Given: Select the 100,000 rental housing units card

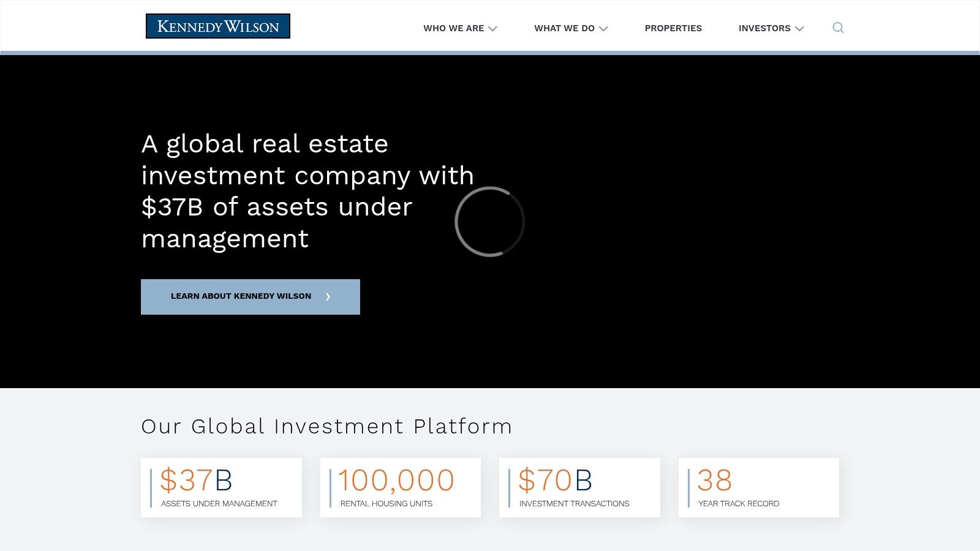Looking at the screenshot, I should click(401, 487).
